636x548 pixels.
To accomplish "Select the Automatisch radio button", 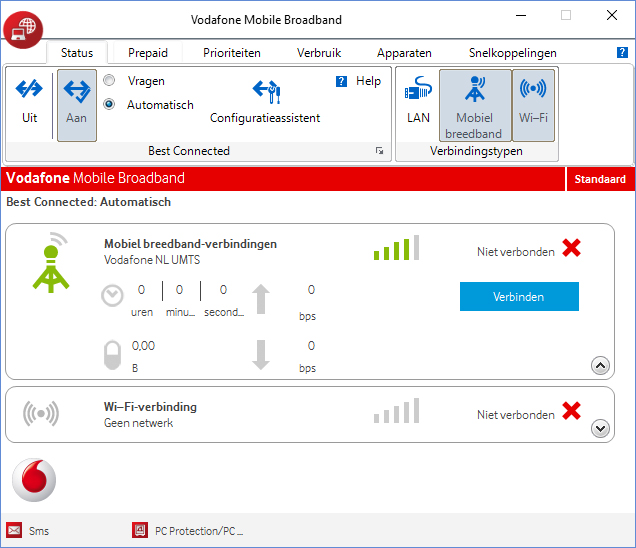I will (x=109, y=104).
